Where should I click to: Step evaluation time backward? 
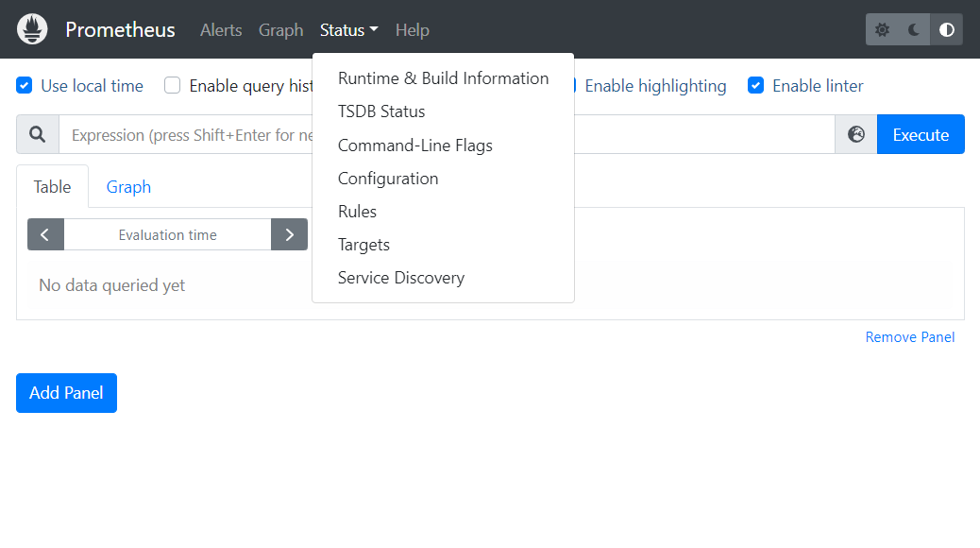point(45,234)
